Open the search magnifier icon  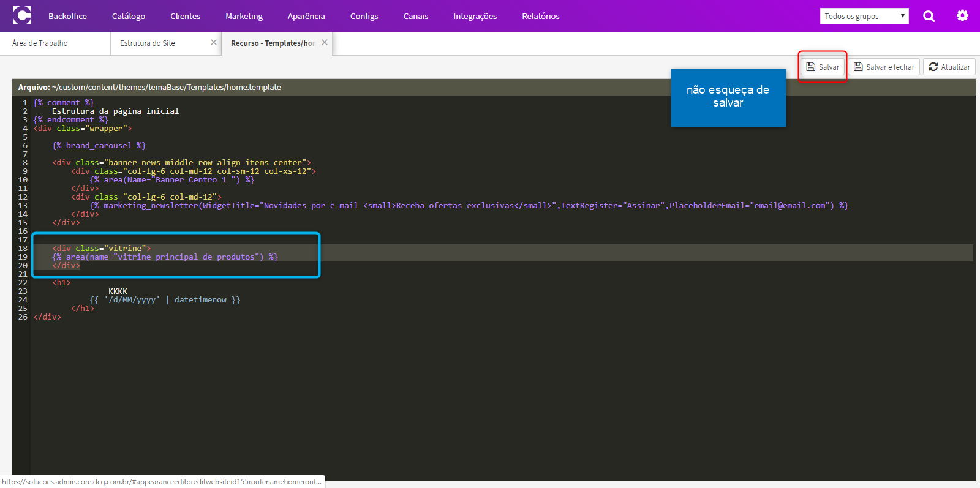click(929, 16)
